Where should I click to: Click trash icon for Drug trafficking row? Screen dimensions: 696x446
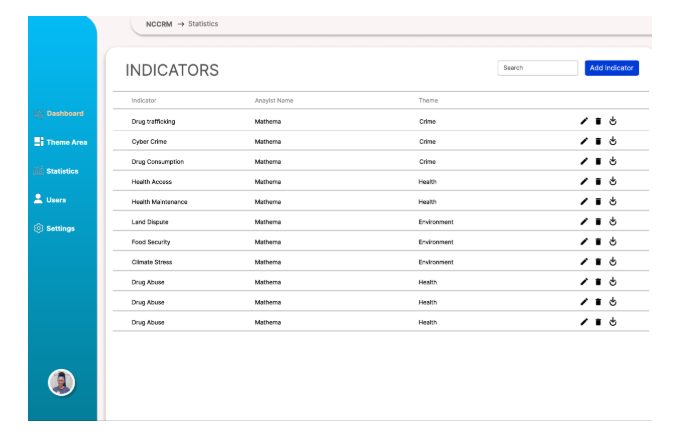[x=598, y=121]
